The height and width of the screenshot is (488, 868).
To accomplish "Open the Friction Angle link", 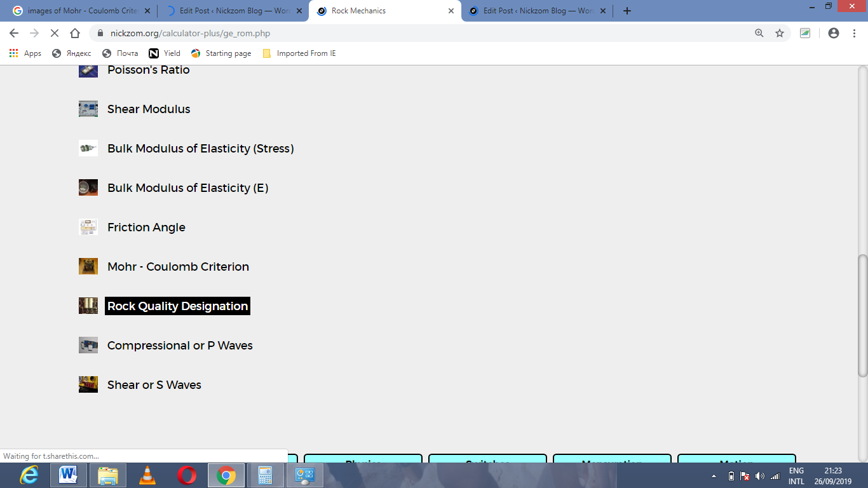I will pyautogui.click(x=146, y=227).
